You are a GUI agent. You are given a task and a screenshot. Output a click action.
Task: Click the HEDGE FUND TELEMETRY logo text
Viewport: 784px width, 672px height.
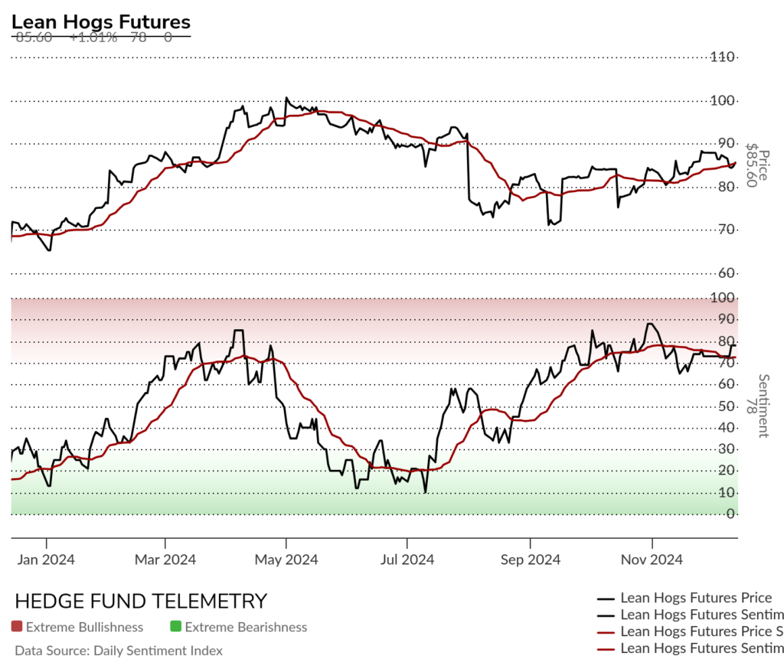(x=141, y=601)
